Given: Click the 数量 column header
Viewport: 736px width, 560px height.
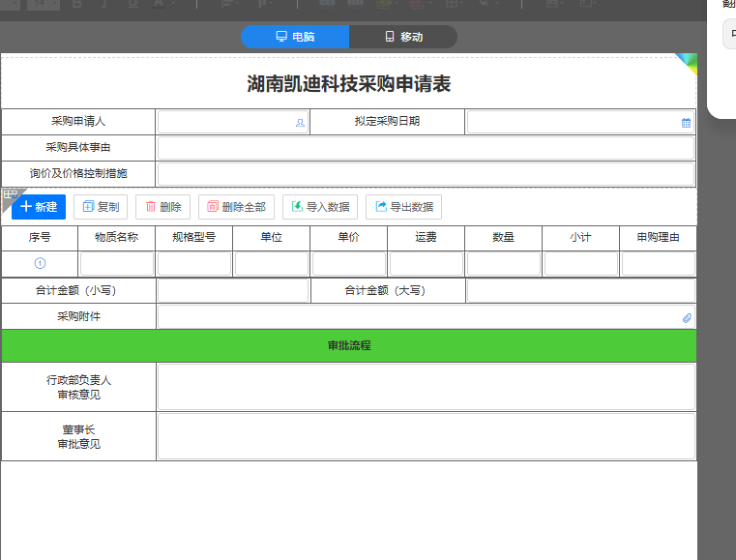Looking at the screenshot, I should tap(503, 238).
